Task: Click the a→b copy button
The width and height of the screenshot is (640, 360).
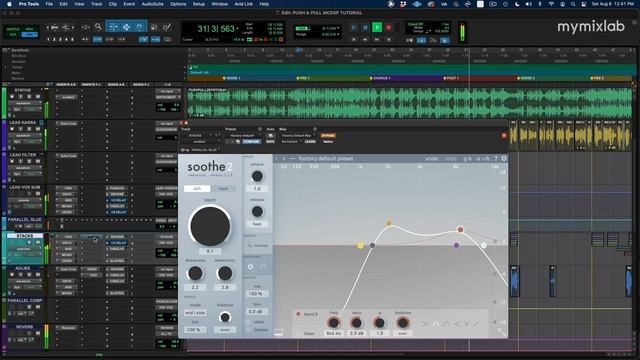Action: click(483, 158)
